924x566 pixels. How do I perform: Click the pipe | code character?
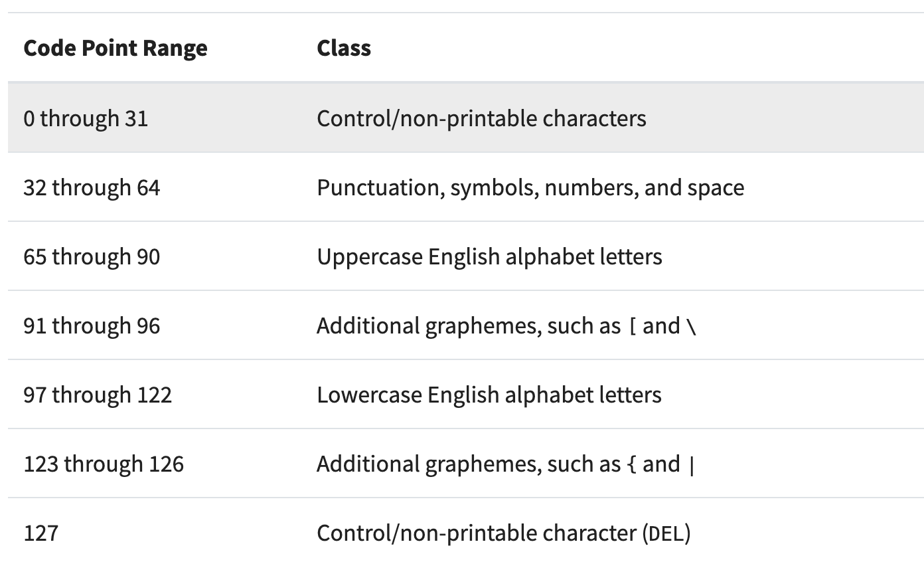pos(692,465)
